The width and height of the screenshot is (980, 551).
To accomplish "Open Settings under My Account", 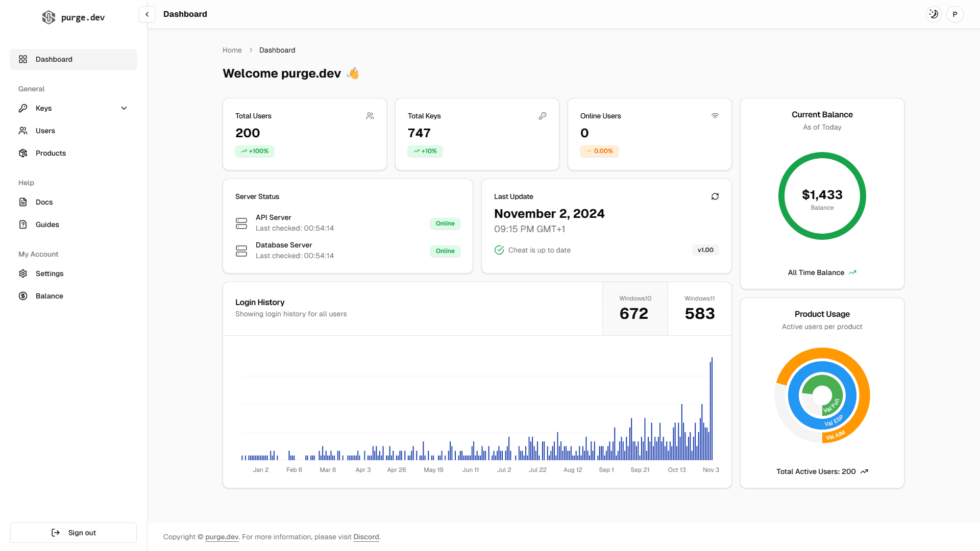I will coord(73,273).
